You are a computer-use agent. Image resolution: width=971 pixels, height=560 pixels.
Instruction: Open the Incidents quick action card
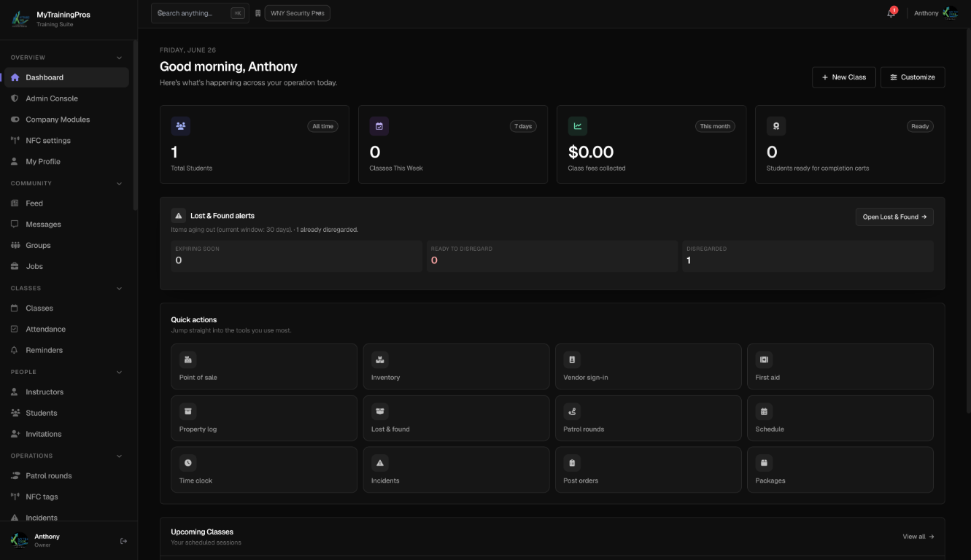click(x=456, y=470)
